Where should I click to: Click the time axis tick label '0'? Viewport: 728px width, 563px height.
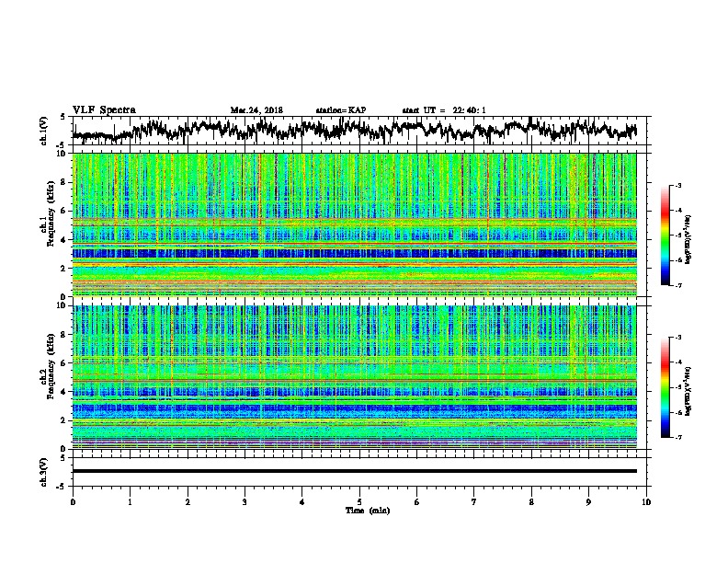pyautogui.click(x=73, y=502)
